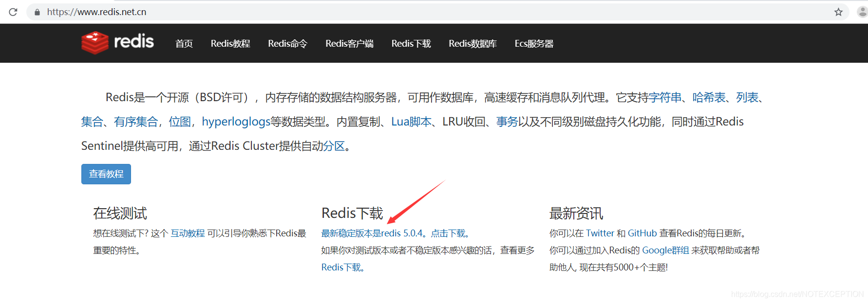The image size is (868, 303).
Task: Open the Ecs服务器 nav item
Action: (x=534, y=44)
